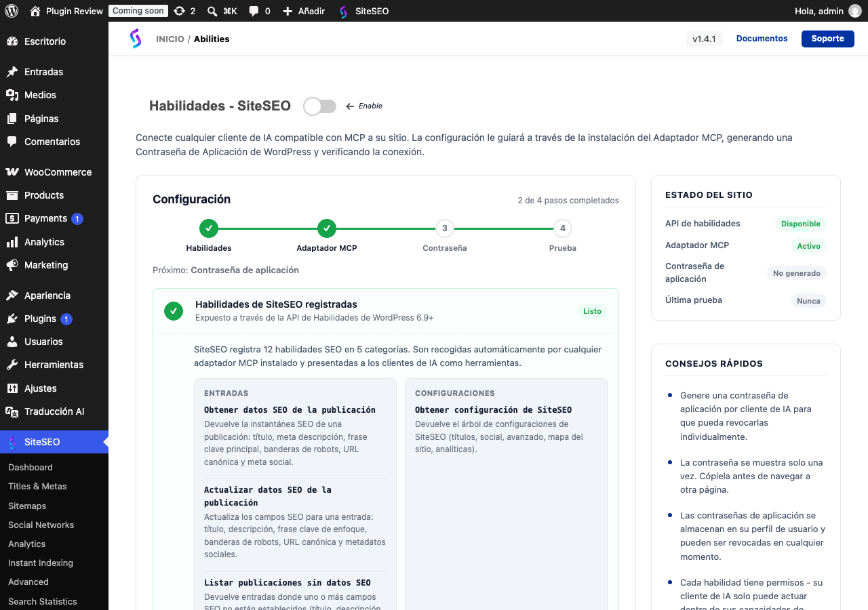Click the Analytics bar-chart icon
Viewport: 868px width, 610px height.
[12, 242]
